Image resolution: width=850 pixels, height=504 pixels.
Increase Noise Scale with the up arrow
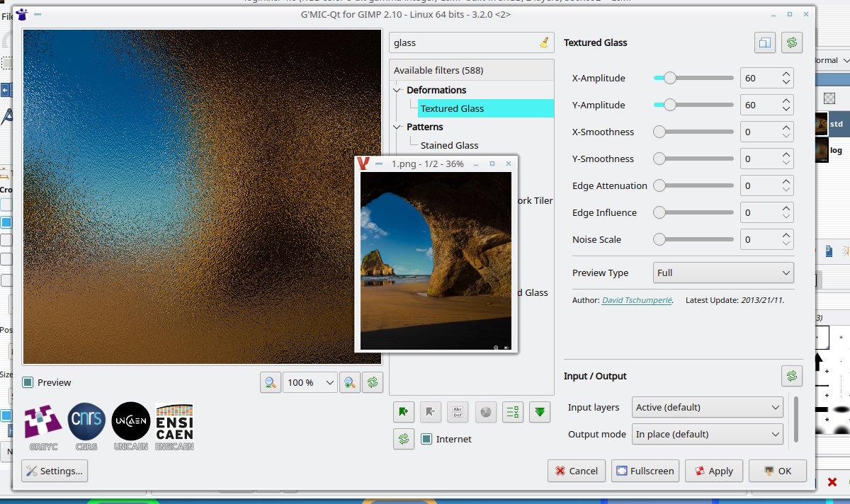click(786, 235)
